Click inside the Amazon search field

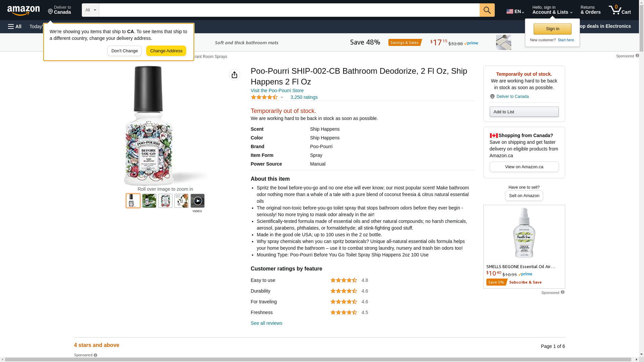click(x=289, y=10)
